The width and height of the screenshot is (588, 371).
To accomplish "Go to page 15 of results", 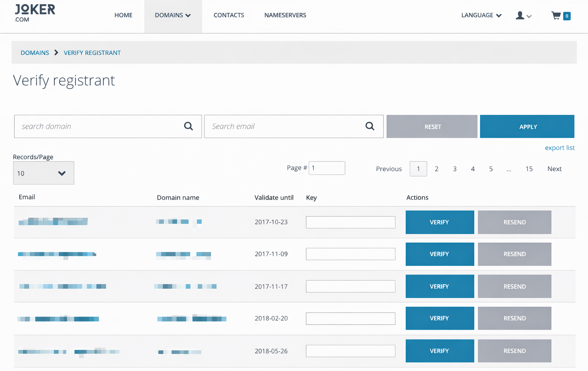I will [529, 169].
